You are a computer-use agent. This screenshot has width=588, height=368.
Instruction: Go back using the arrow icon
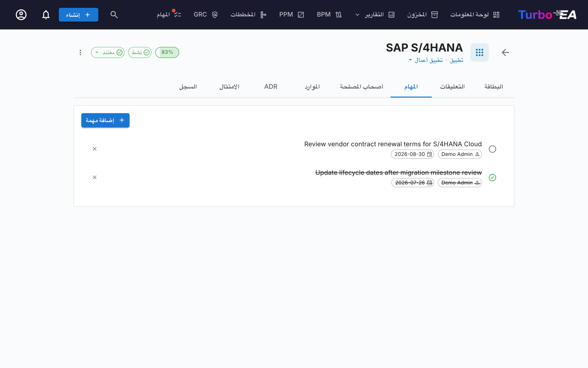click(505, 52)
